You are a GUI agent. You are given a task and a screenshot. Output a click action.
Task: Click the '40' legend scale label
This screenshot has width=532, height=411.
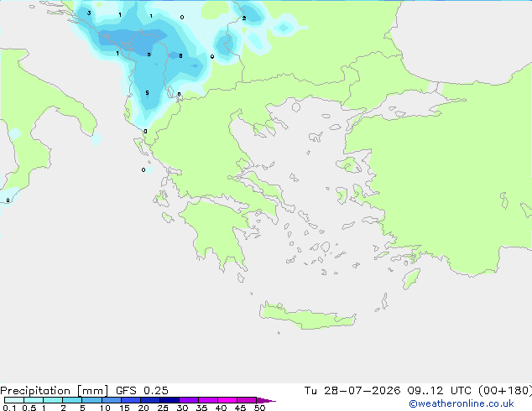(221, 408)
